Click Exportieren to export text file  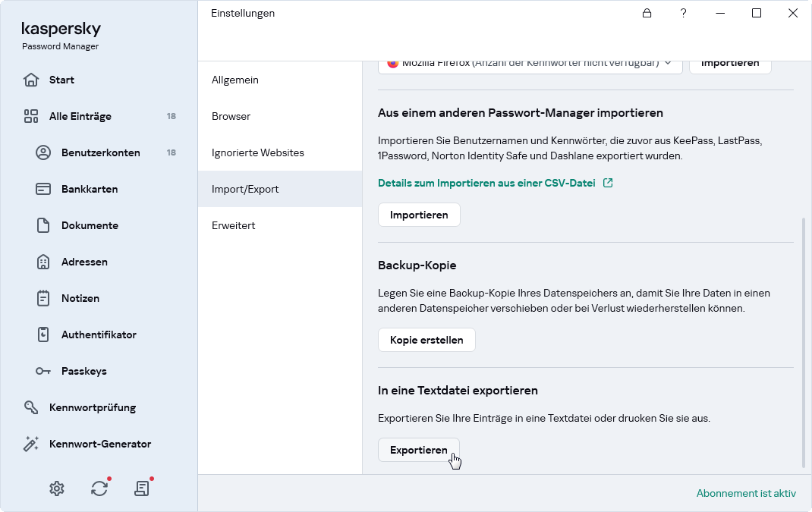point(419,450)
